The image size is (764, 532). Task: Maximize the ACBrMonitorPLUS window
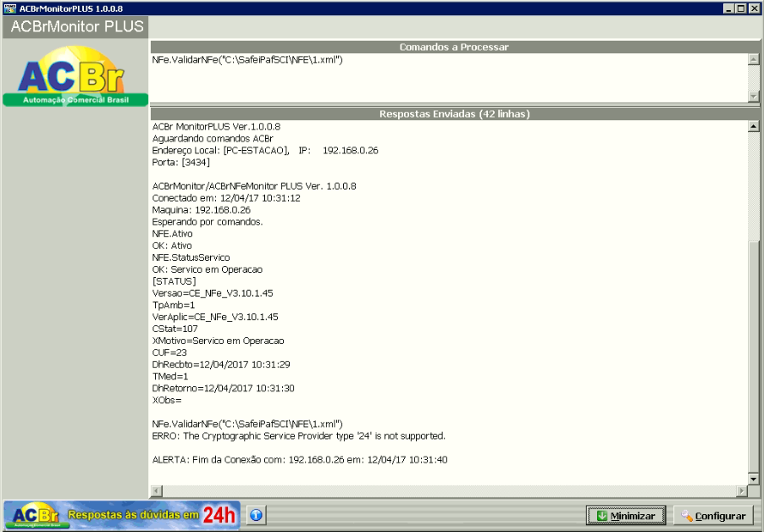[739, 8]
